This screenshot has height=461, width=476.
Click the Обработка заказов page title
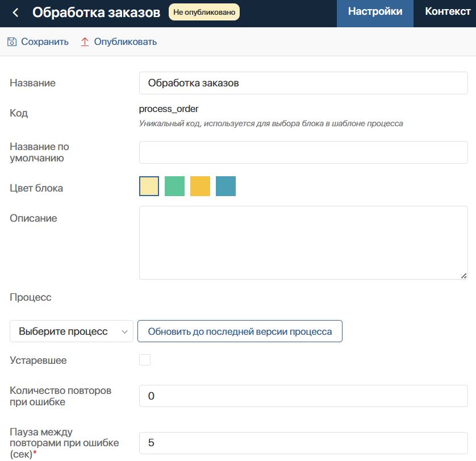[x=96, y=13]
